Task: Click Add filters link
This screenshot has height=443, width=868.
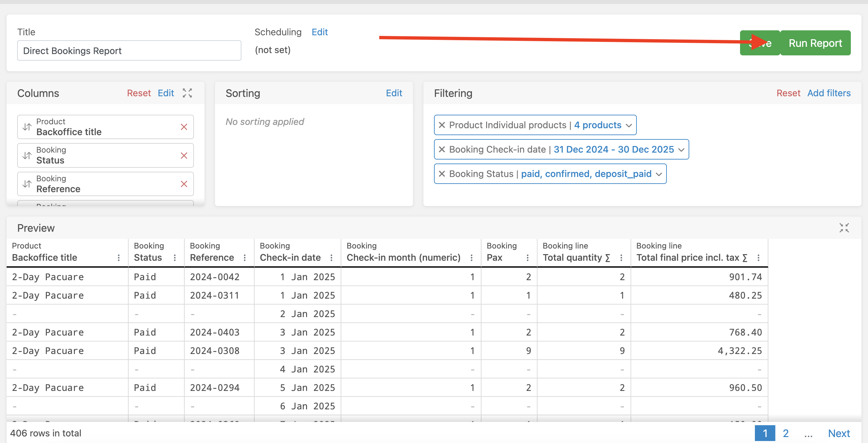Action: (828, 93)
